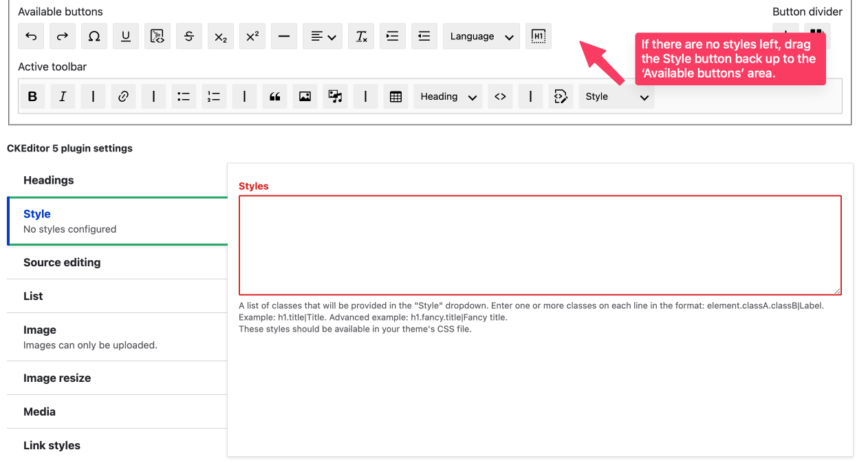Image resolution: width=868 pixels, height=472 pixels.
Task: Click the Undo arrow button
Action: pyautogui.click(x=31, y=36)
